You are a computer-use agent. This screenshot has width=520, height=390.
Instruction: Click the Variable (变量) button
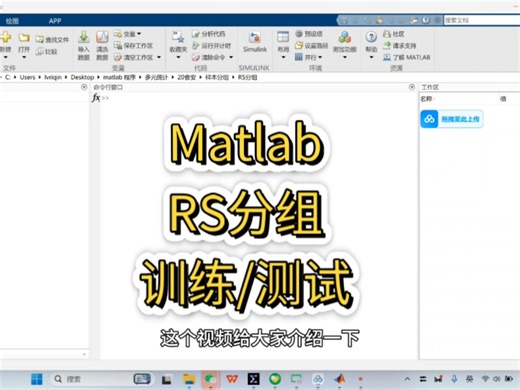[x=127, y=34]
